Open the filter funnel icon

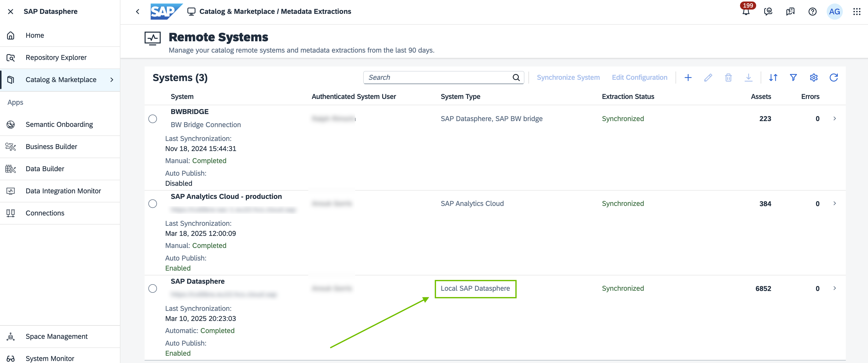coord(793,78)
